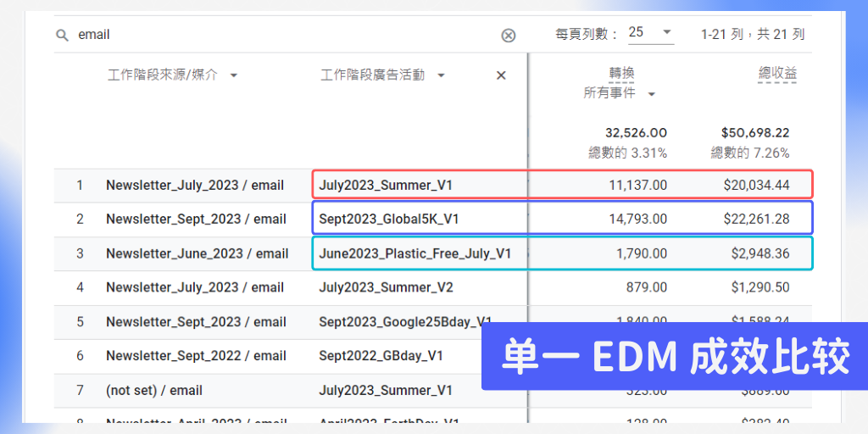Click the search field containing email
This screenshot has width=868, height=434.
coord(280,35)
